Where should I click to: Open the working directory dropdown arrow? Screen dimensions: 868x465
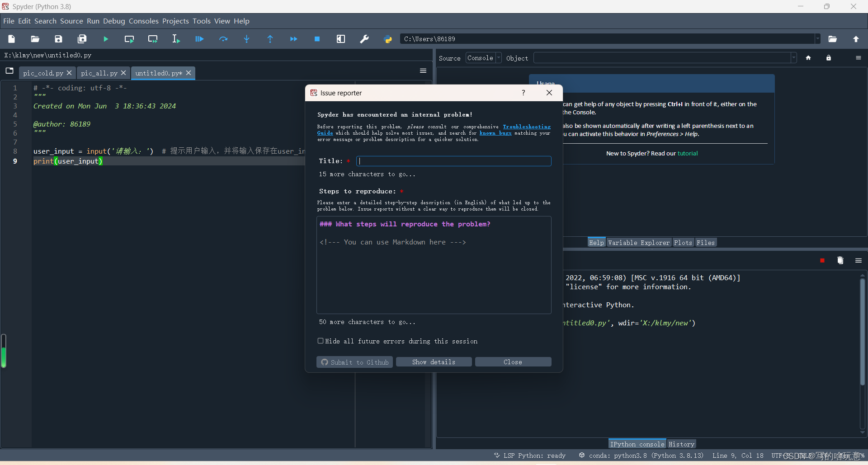click(817, 39)
